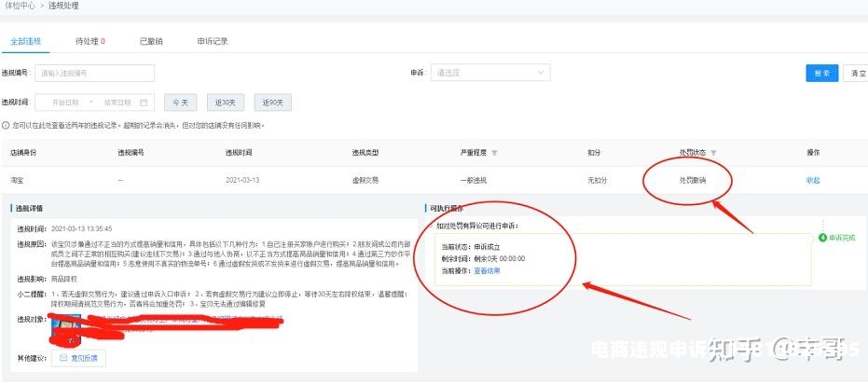Switch to the 已撤销 tab
The image size is (868, 385).
pyautogui.click(x=151, y=41)
